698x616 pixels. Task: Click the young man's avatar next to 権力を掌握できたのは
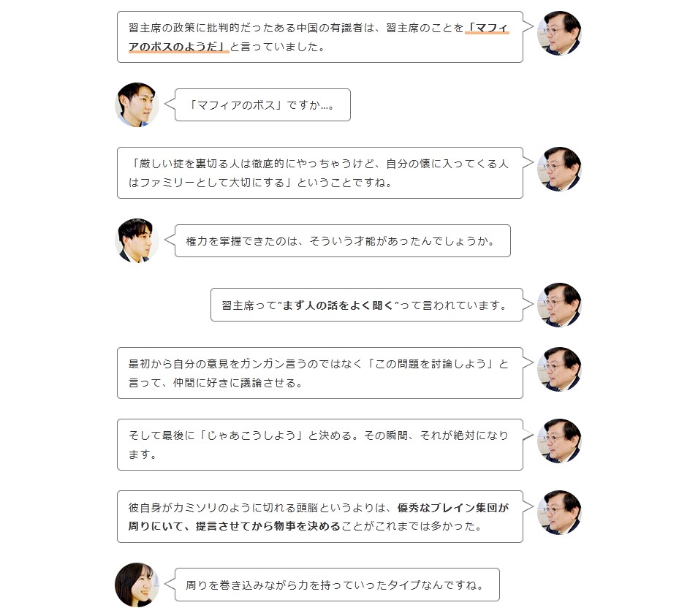point(137,240)
